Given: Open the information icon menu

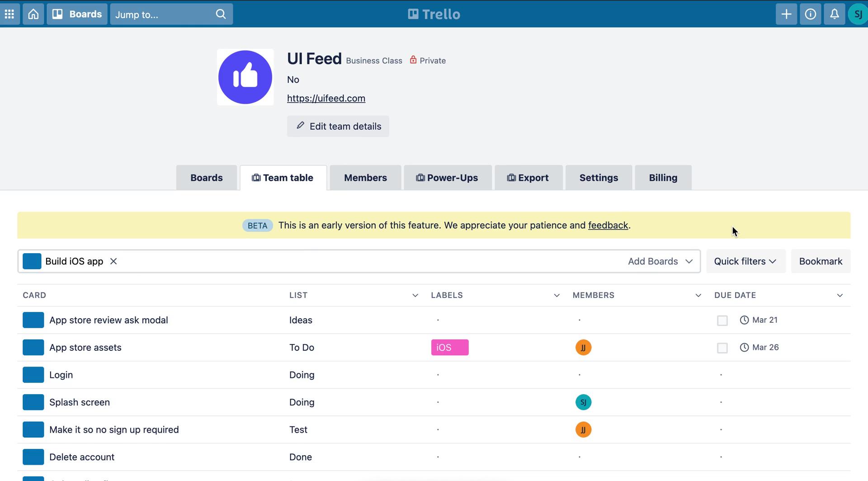Looking at the screenshot, I should [810, 14].
